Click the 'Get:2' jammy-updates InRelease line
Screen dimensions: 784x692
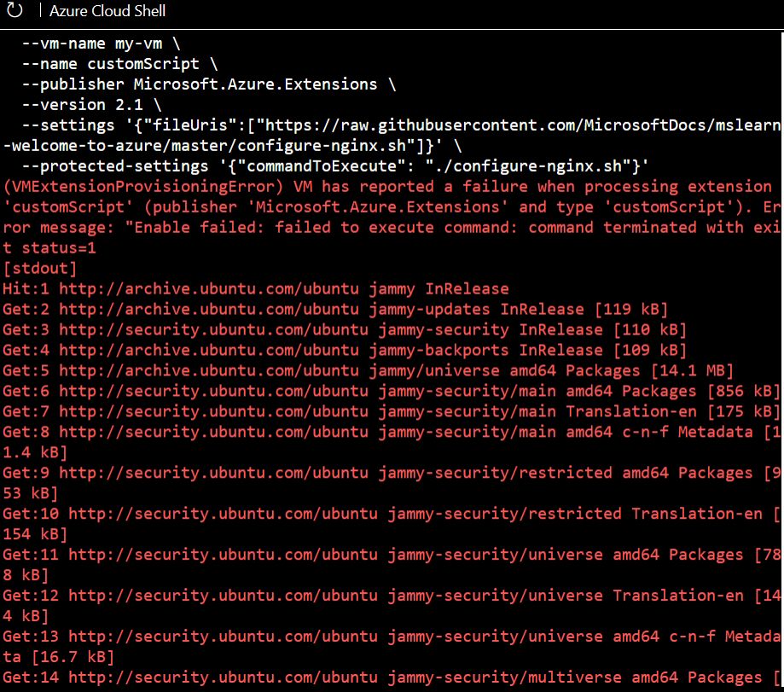335,310
